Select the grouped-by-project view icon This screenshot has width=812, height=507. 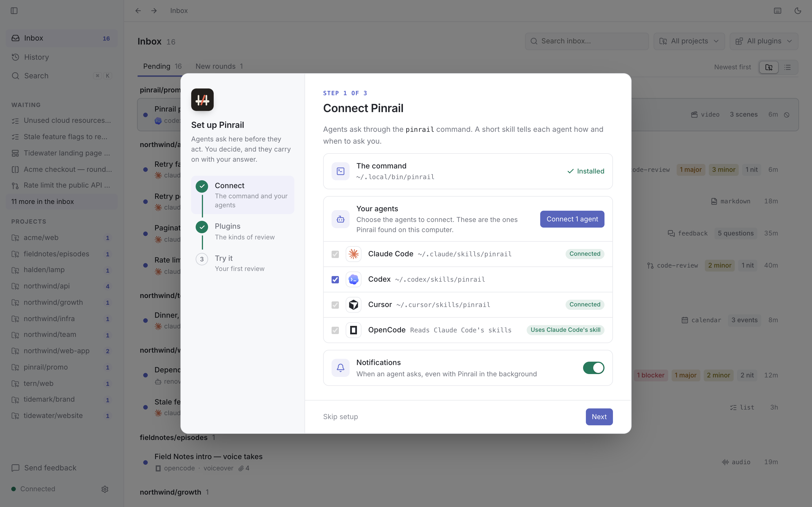tap(769, 67)
